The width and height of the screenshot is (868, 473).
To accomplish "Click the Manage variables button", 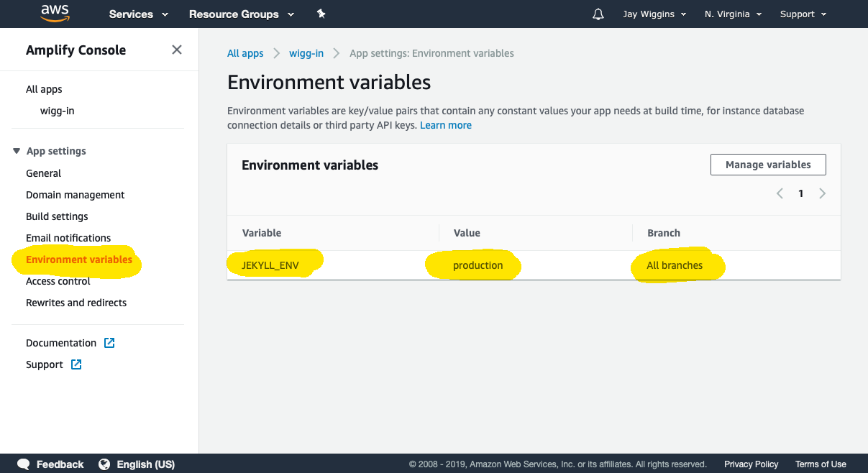I will coord(768,165).
